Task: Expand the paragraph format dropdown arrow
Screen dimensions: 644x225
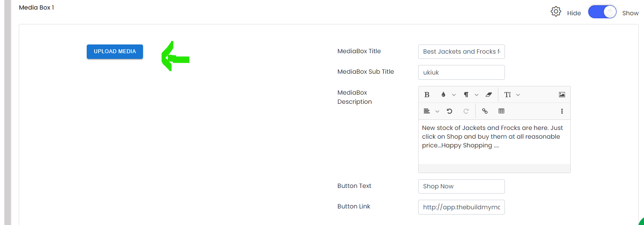Action: click(477, 95)
